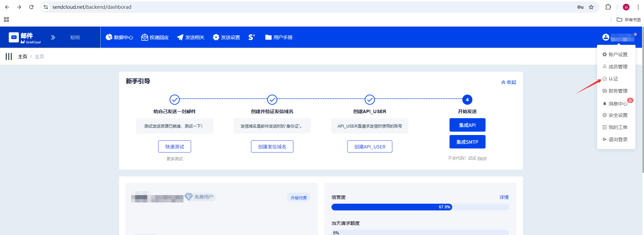Open 数据中心 pie chart menu
This screenshot has height=235, width=644.
pos(109,37)
